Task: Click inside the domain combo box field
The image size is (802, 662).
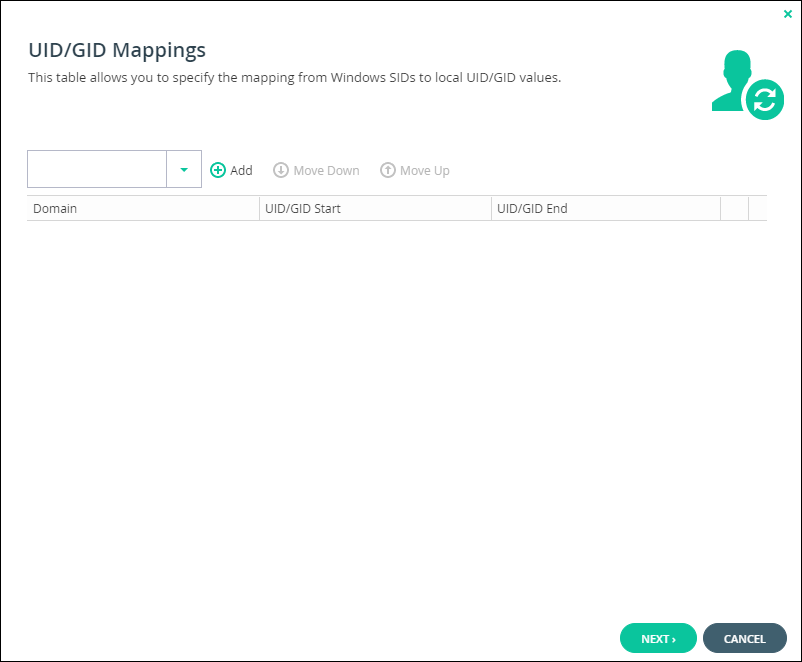Action: 97,169
